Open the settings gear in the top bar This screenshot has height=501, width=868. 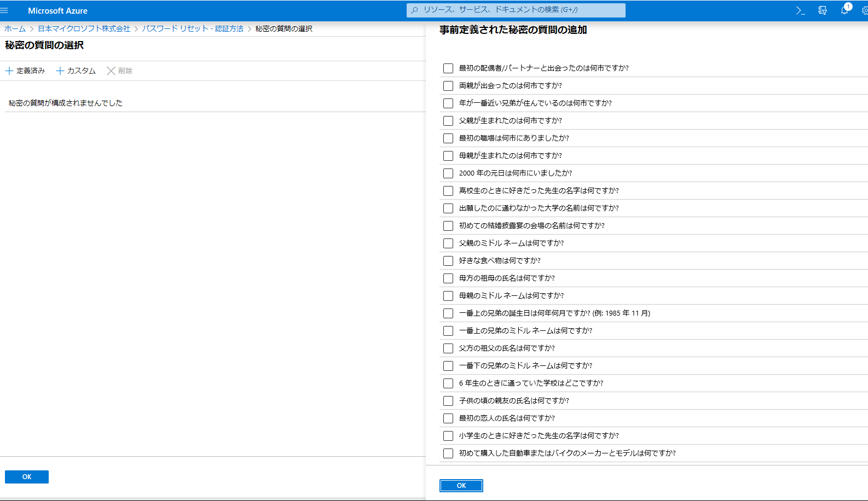pyautogui.click(x=865, y=10)
